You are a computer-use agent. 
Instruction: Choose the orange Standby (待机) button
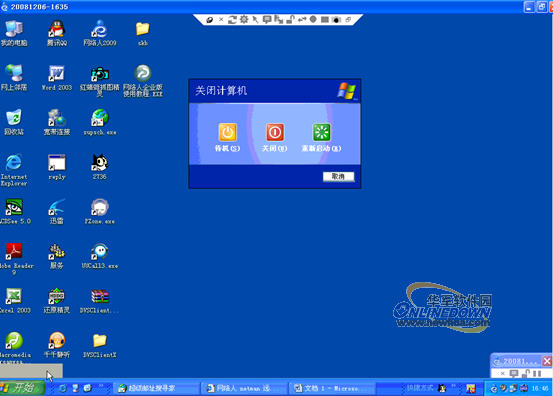[227, 132]
